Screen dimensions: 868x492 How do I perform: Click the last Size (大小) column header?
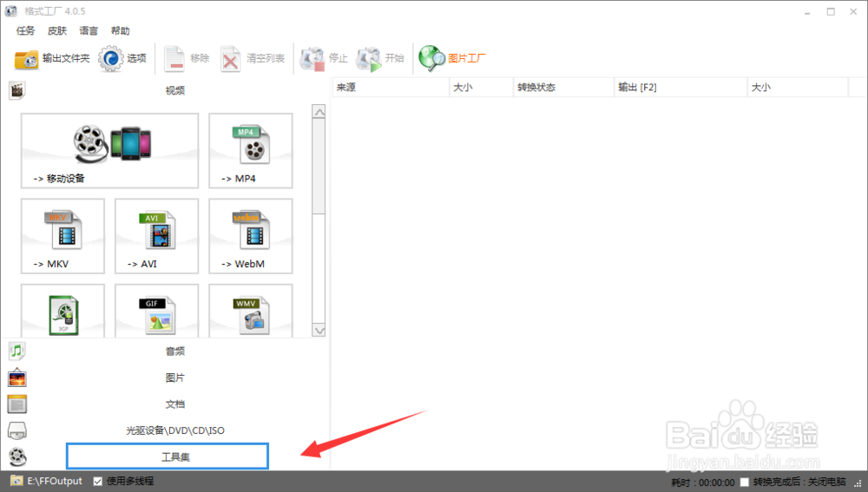pos(798,88)
